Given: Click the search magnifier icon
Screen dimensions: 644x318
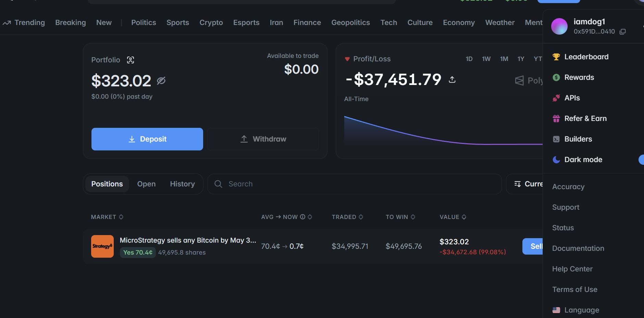Looking at the screenshot, I should (x=218, y=184).
